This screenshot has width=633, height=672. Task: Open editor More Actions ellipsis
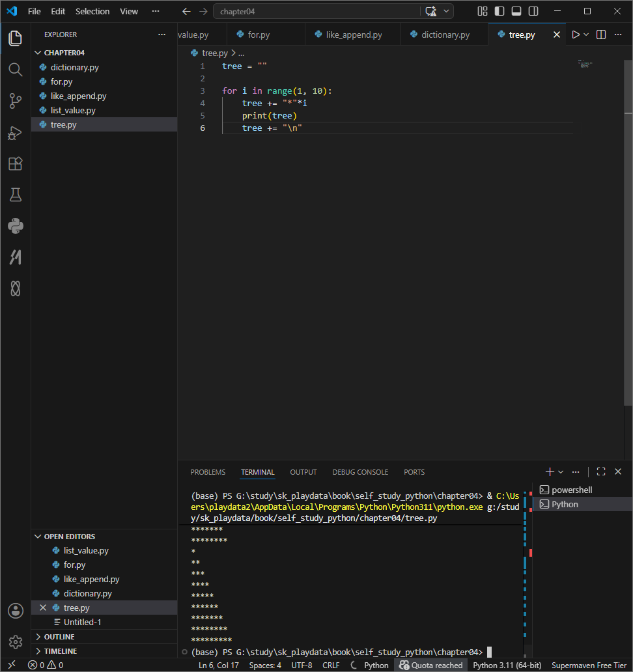617,35
